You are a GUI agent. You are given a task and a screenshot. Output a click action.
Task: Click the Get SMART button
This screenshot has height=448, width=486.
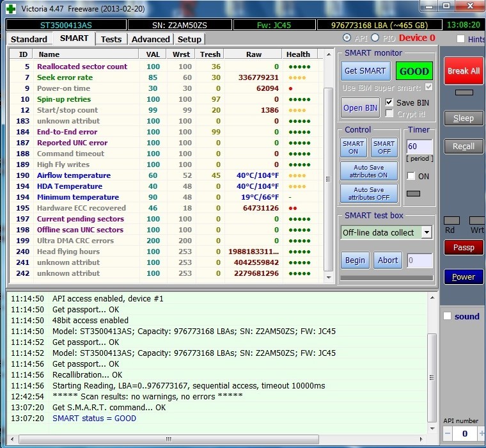(x=365, y=71)
